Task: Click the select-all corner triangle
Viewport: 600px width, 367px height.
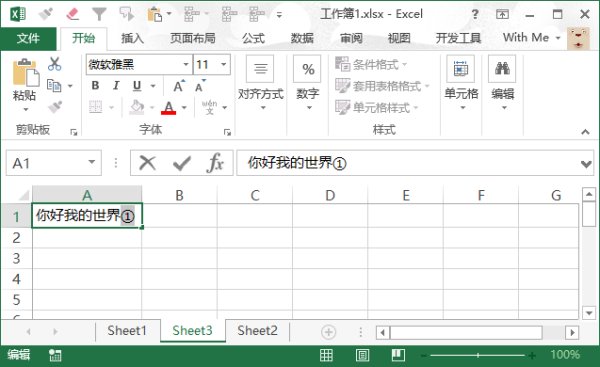Action: pyautogui.click(x=24, y=196)
